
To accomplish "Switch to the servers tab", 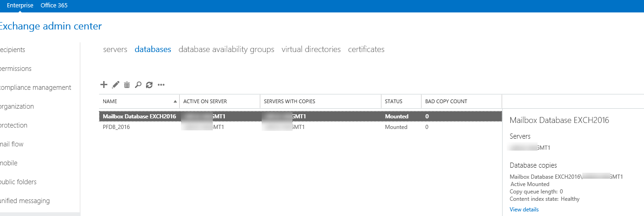I will (115, 49).
